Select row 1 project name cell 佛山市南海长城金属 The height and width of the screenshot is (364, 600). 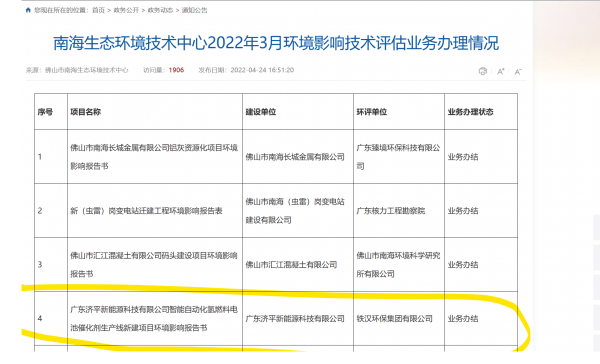[155, 157]
